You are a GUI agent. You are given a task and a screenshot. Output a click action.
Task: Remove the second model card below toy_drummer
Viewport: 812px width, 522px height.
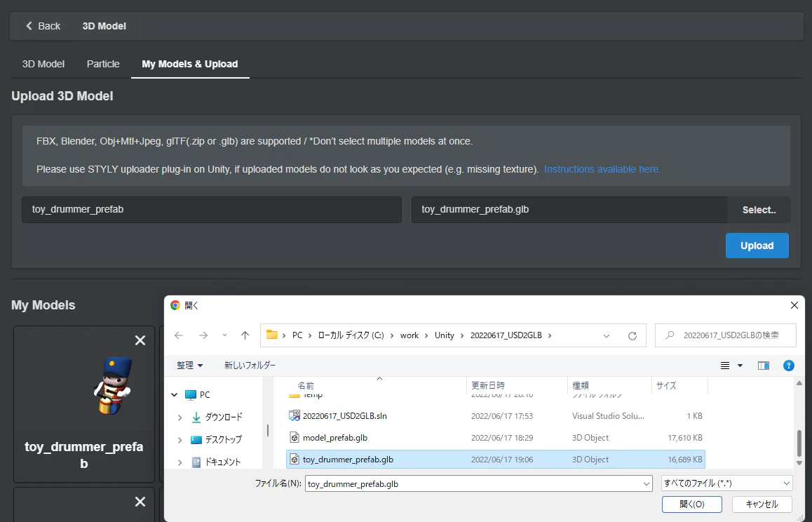(140, 502)
